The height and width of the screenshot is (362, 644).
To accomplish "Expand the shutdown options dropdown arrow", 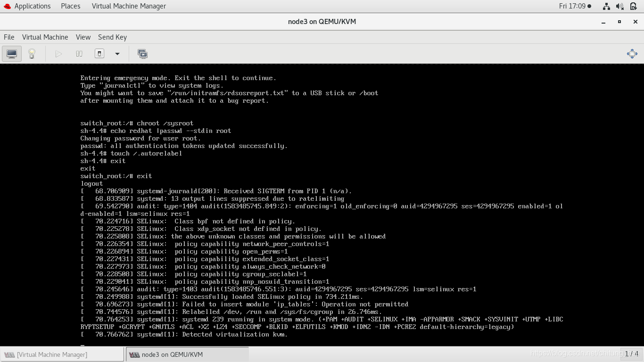I will click(x=117, y=54).
